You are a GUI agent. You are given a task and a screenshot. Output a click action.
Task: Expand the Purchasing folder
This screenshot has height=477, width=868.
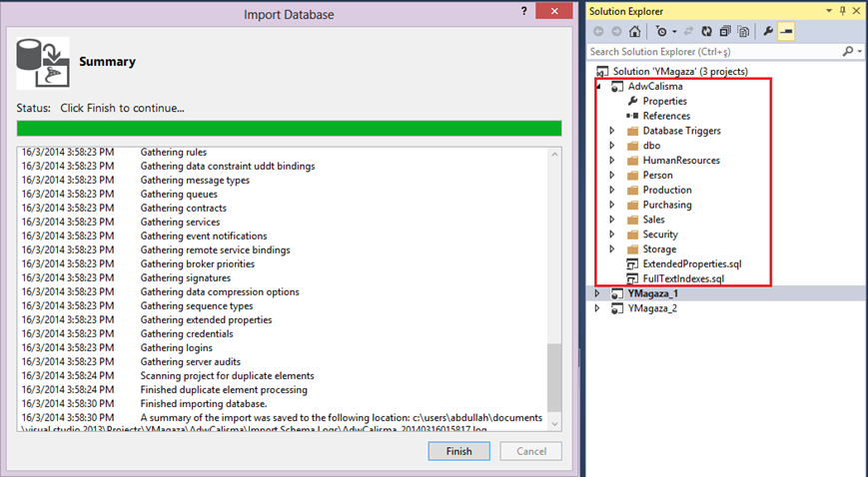tap(611, 205)
